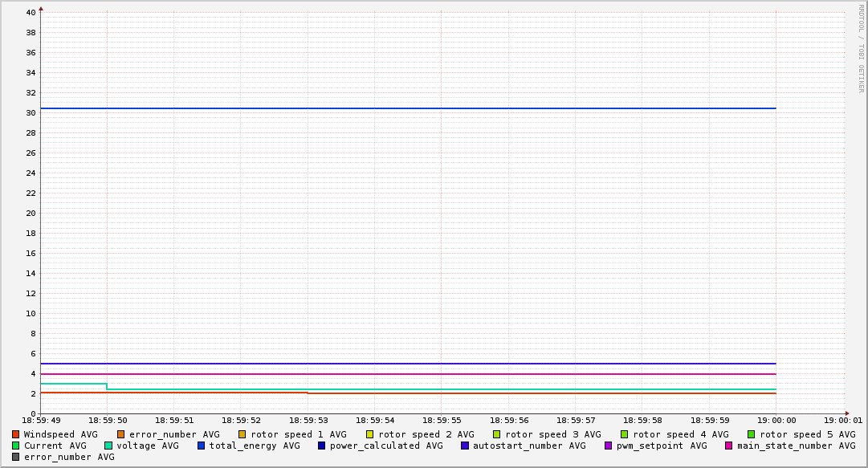The height and width of the screenshot is (468, 868).
Task: Click the 18:59:53 time axis label
Action: point(308,420)
